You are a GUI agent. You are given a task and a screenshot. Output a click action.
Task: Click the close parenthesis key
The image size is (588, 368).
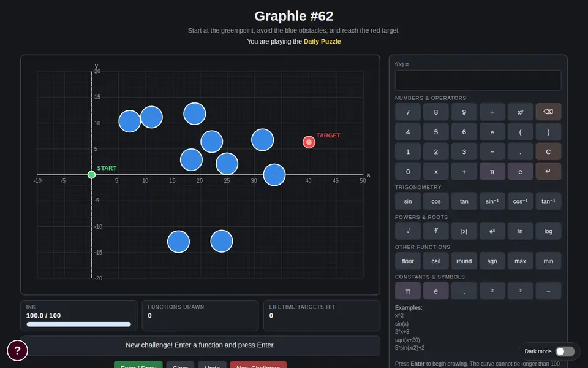[548, 132]
